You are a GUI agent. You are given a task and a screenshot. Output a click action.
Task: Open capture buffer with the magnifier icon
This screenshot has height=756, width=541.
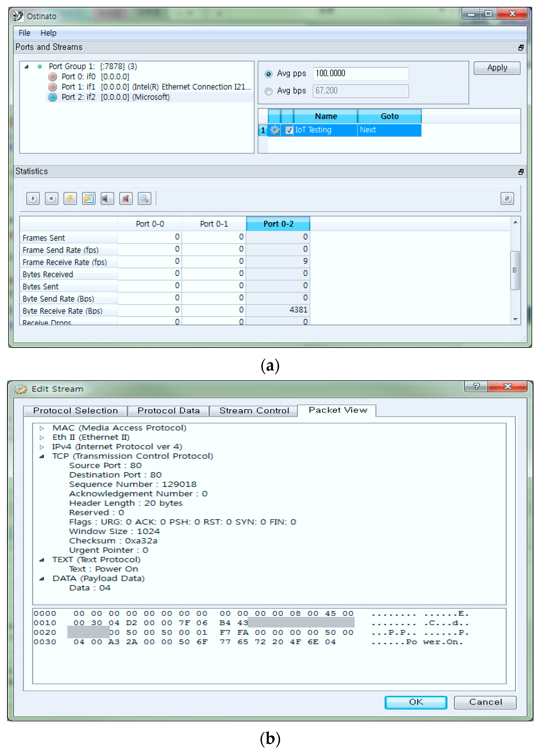[145, 199]
